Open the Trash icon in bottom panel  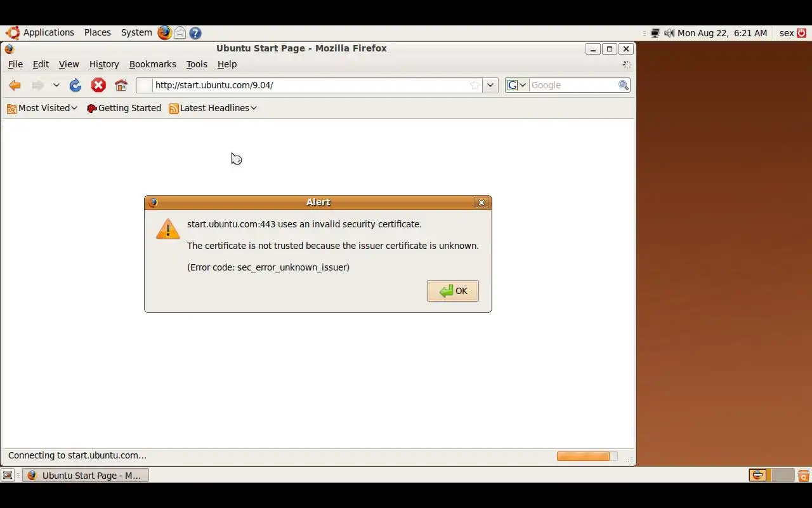(x=804, y=475)
